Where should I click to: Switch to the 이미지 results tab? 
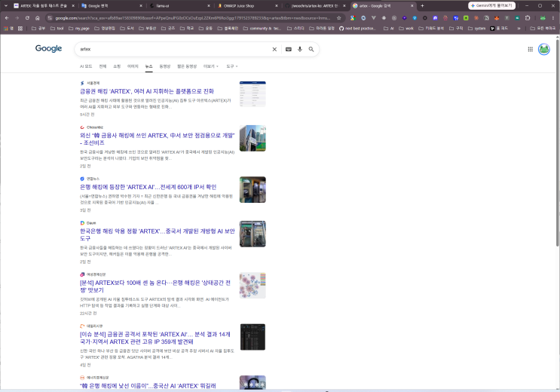pyautogui.click(x=133, y=66)
